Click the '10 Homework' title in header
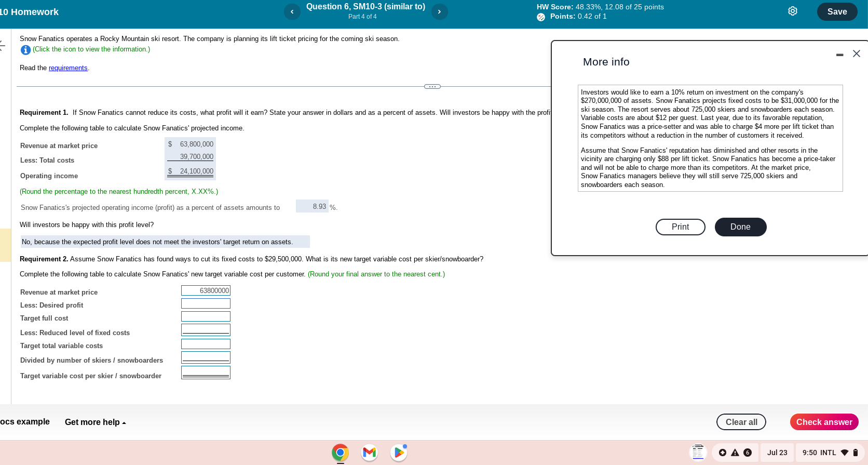This screenshot has width=868, height=465. (x=29, y=12)
